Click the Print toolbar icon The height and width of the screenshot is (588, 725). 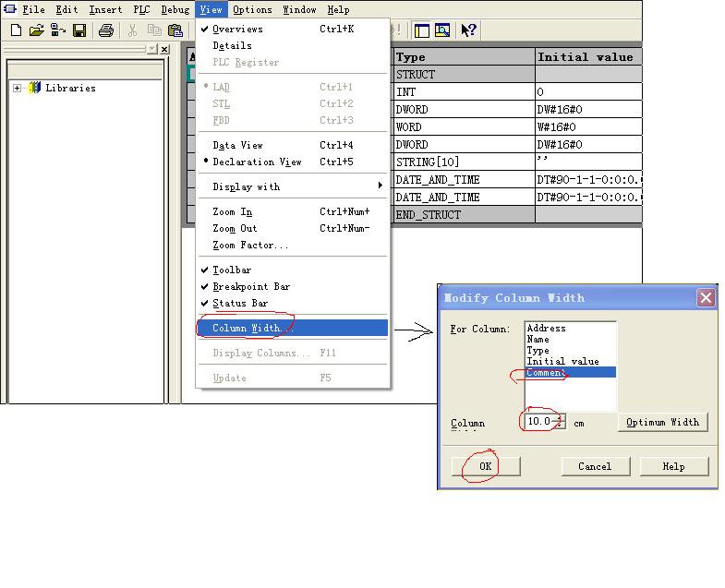(x=106, y=30)
